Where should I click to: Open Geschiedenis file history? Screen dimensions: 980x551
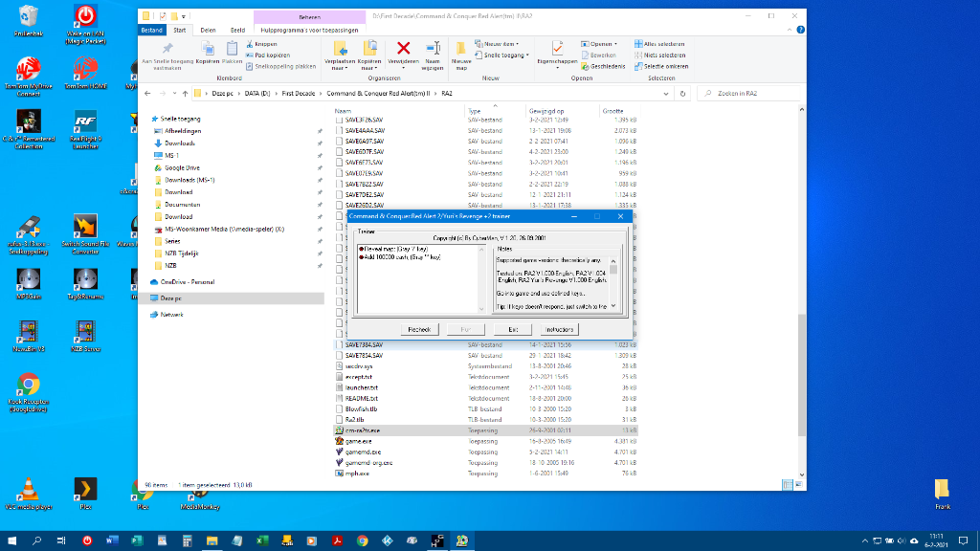(603, 66)
